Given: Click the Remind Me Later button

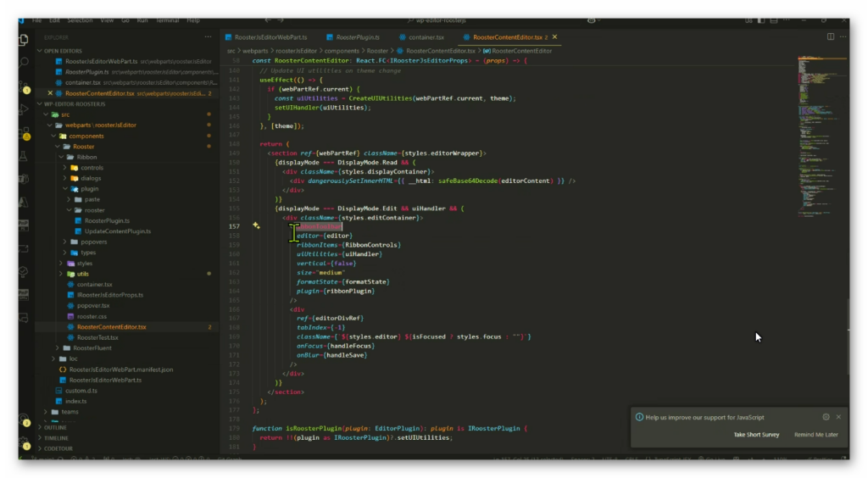Looking at the screenshot, I should (815, 435).
